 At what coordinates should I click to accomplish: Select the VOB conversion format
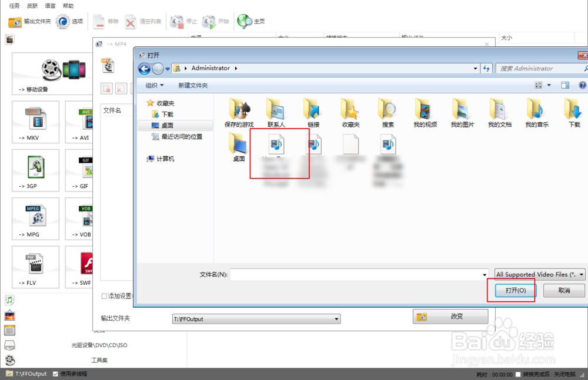click(79, 218)
